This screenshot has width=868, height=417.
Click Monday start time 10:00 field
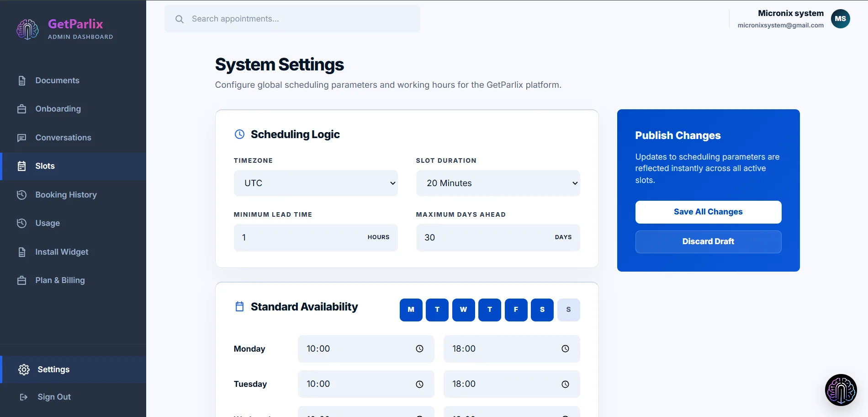pyautogui.click(x=366, y=349)
